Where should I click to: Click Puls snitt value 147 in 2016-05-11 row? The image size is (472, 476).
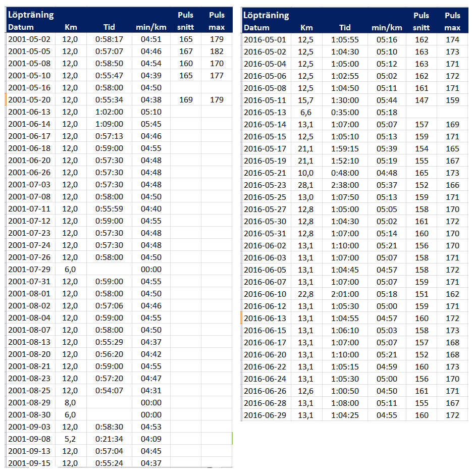point(422,100)
